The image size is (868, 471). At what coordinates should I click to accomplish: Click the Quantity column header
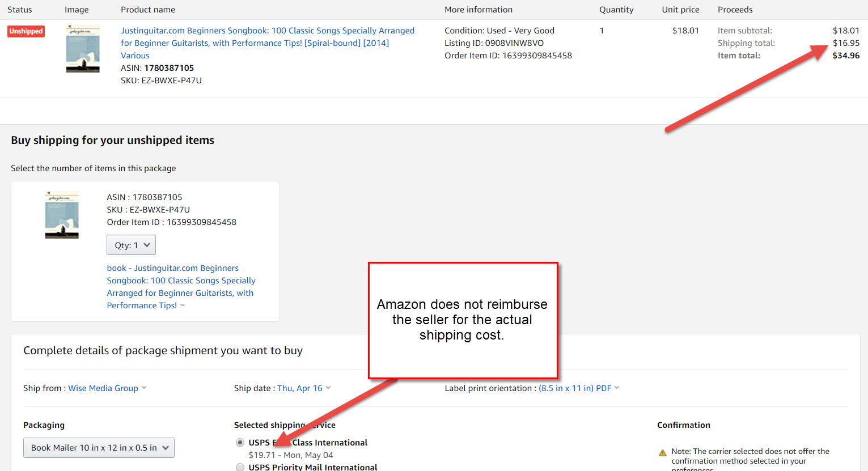[x=616, y=10]
